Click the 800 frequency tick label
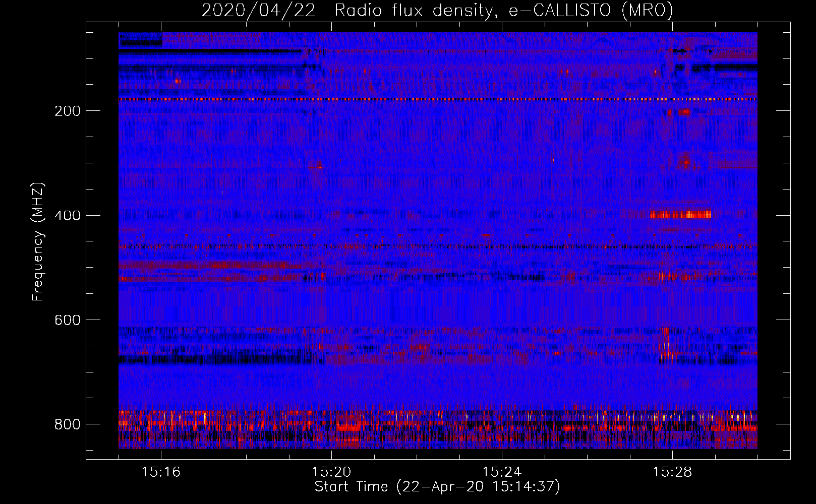Screen dimensions: 816x504 (x=68, y=424)
